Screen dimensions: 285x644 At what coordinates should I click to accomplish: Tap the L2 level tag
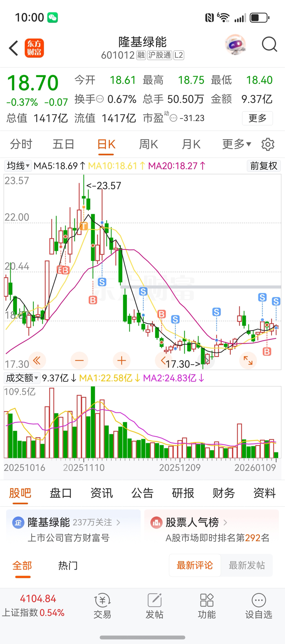pyautogui.click(x=179, y=55)
